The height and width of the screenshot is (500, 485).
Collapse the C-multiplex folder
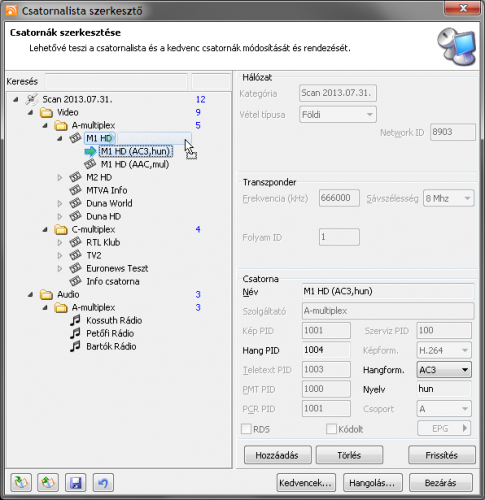(x=45, y=230)
